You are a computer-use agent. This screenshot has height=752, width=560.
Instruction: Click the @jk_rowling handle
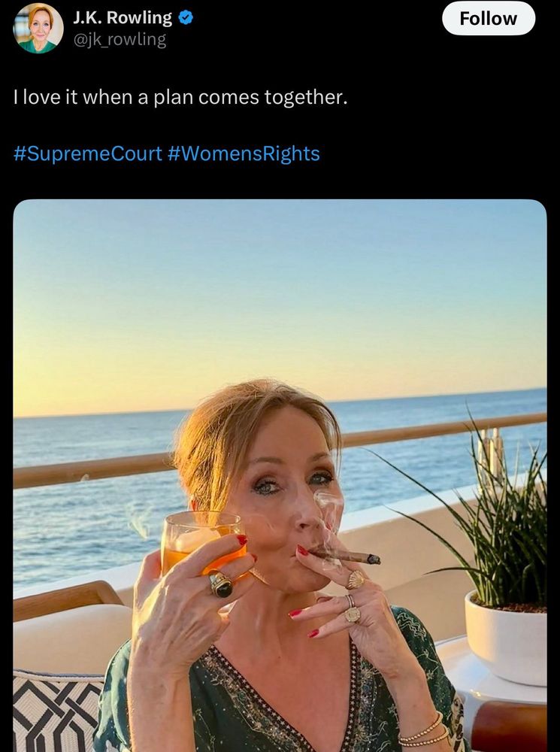(119, 39)
